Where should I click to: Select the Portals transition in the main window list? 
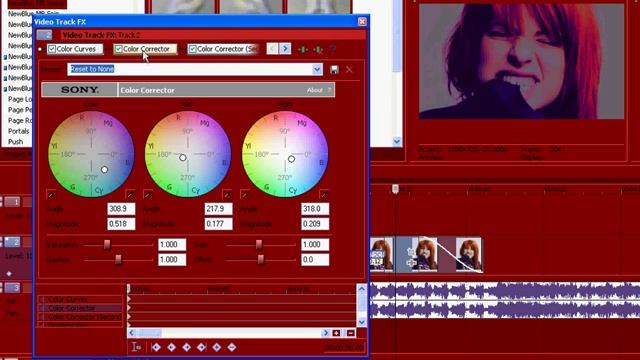click(x=19, y=131)
